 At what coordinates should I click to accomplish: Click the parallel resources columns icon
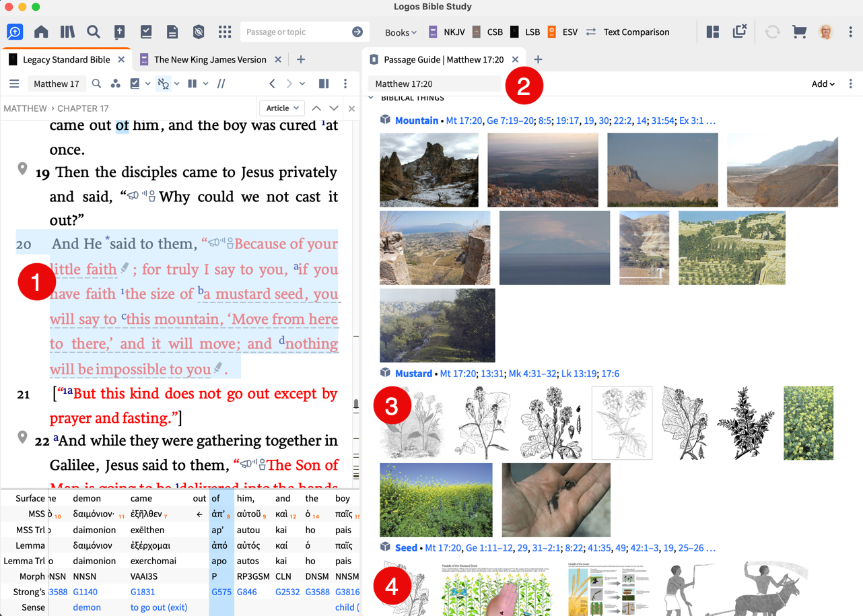point(193,84)
